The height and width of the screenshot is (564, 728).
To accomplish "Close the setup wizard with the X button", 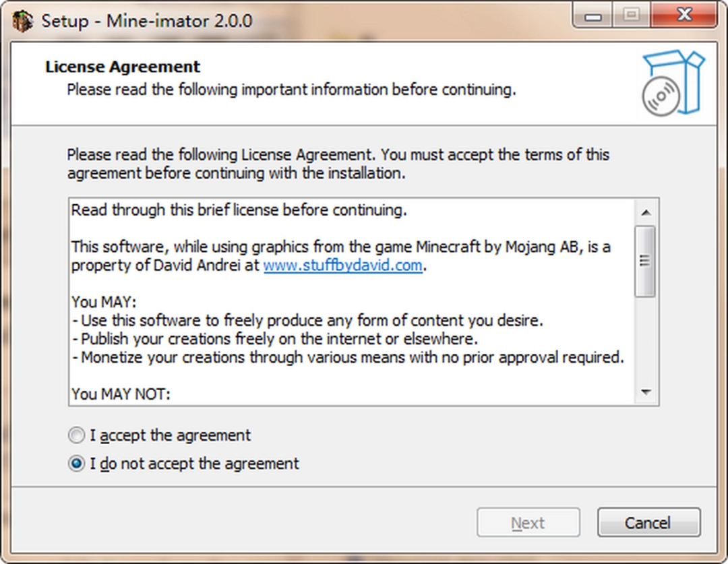I will pyautogui.click(x=685, y=13).
